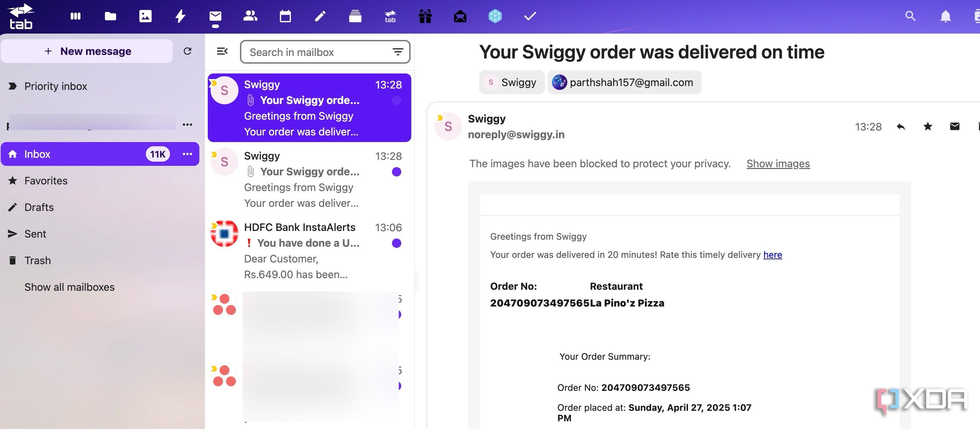This screenshot has width=980, height=429.
Task: Mark open message unread via envelope icon
Action: [x=954, y=126]
